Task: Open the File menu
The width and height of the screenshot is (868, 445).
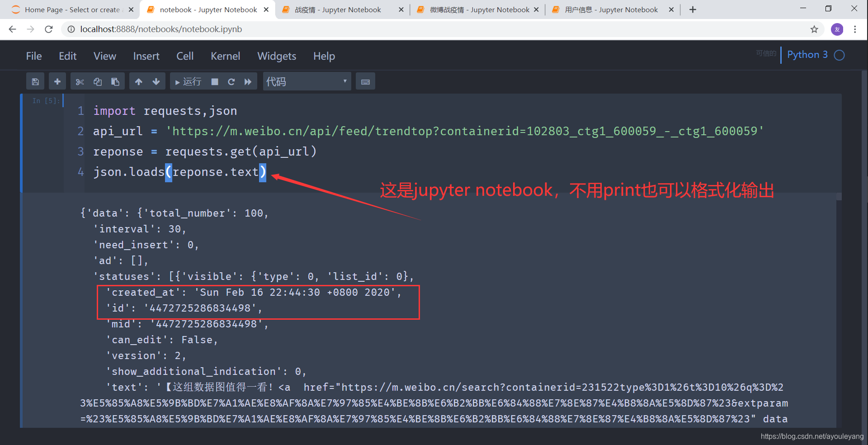Action: point(34,56)
